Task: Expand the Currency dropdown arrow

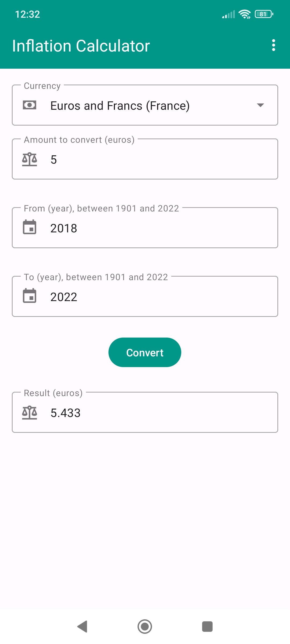Action: coord(260,105)
